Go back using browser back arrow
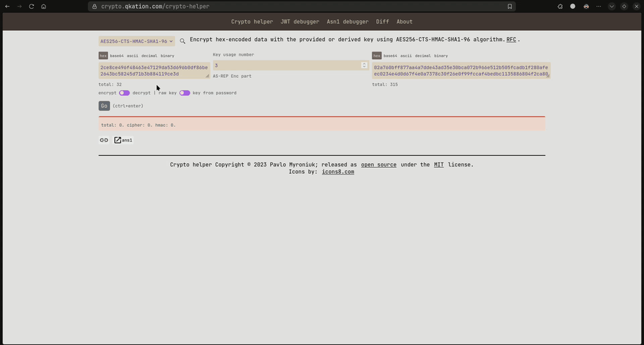 [7, 7]
